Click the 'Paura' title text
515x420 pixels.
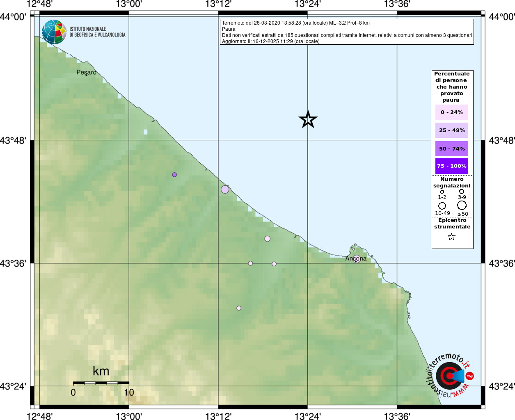(x=229, y=29)
